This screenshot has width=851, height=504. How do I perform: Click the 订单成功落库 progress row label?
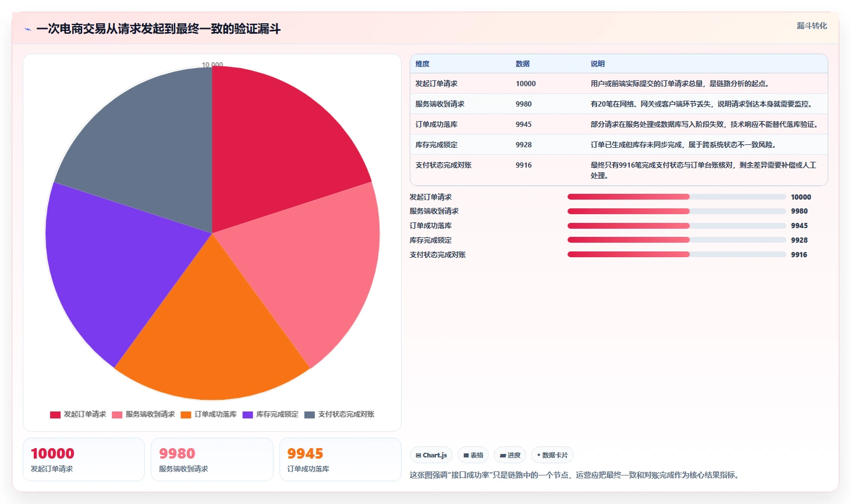[x=431, y=226]
